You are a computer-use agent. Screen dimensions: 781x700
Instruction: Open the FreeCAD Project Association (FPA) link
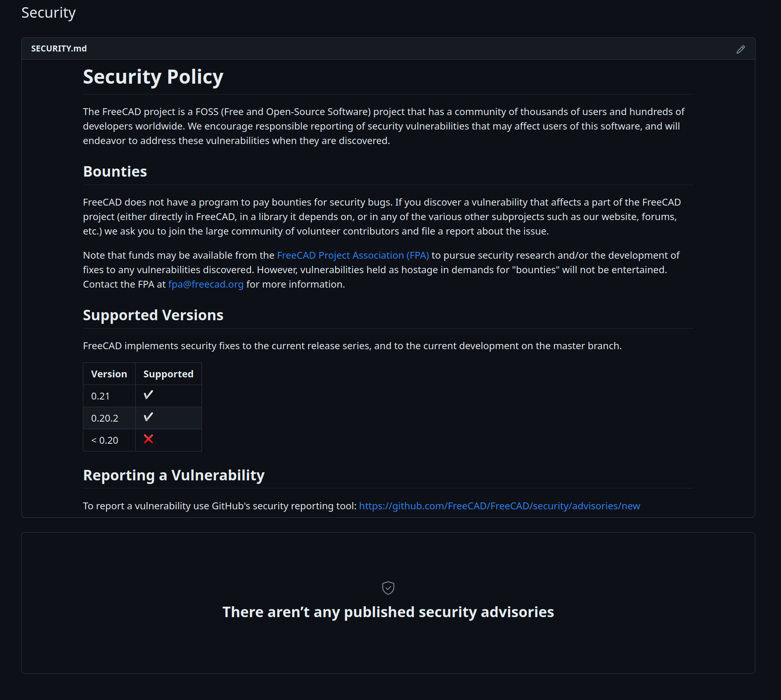pos(352,255)
